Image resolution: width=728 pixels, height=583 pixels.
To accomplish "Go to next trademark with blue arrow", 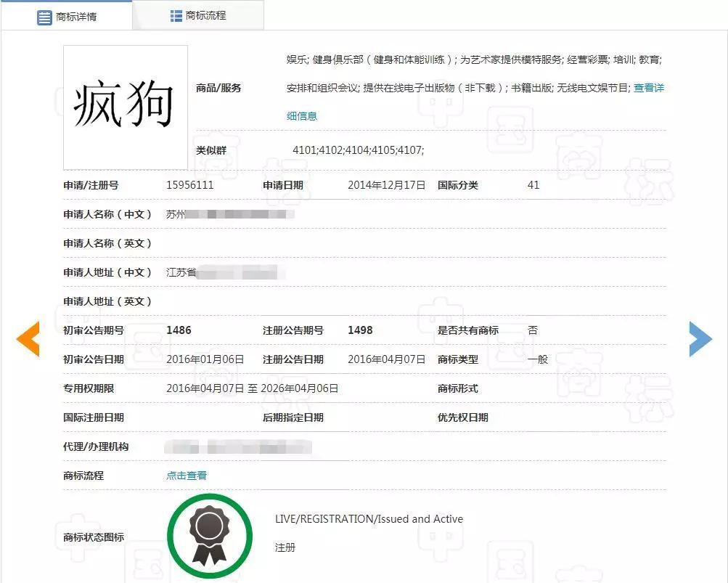I will [700, 338].
